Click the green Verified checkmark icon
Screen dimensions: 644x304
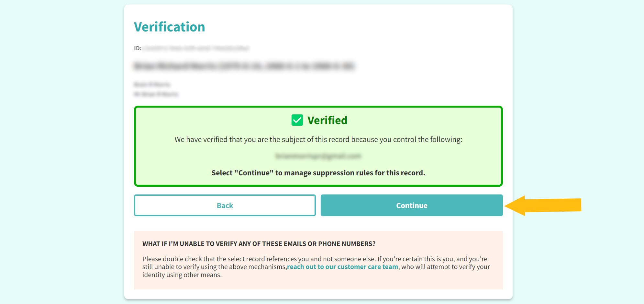pyautogui.click(x=296, y=120)
